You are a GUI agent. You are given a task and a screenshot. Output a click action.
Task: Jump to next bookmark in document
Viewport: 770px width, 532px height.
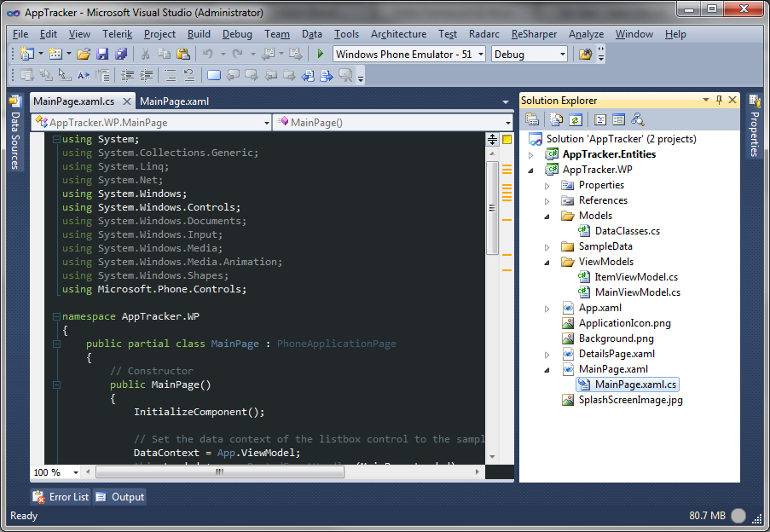point(327,75)
